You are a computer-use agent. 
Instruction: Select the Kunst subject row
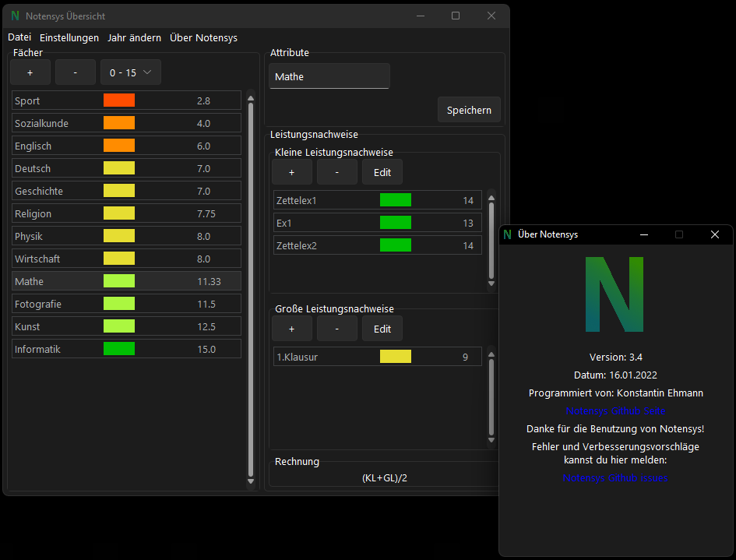[x=126, y=326]
